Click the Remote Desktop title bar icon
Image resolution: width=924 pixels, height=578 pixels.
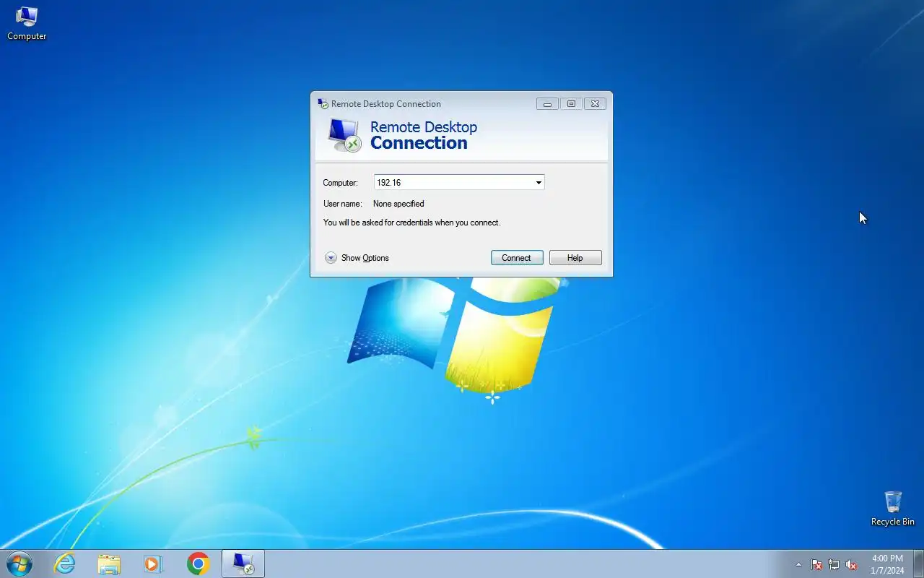pos(323,104)
